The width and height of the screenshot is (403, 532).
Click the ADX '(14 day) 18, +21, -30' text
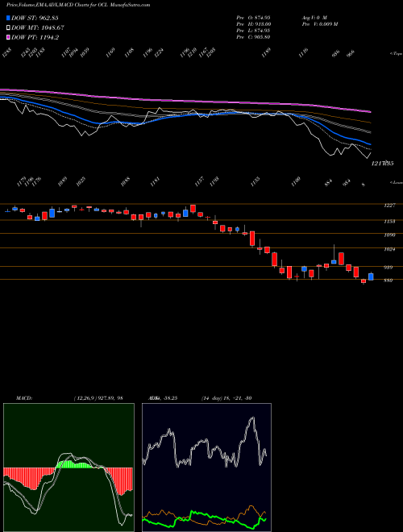pos(226,398)
